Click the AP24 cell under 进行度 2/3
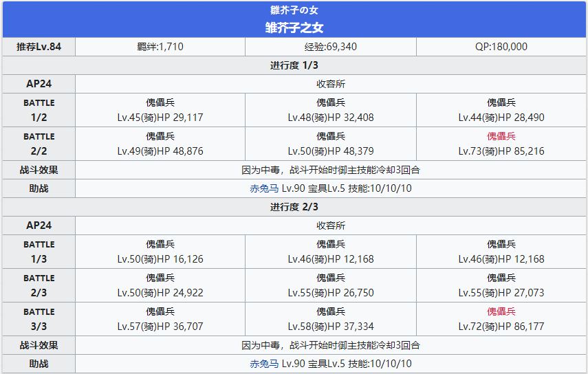 click(39, 225)
